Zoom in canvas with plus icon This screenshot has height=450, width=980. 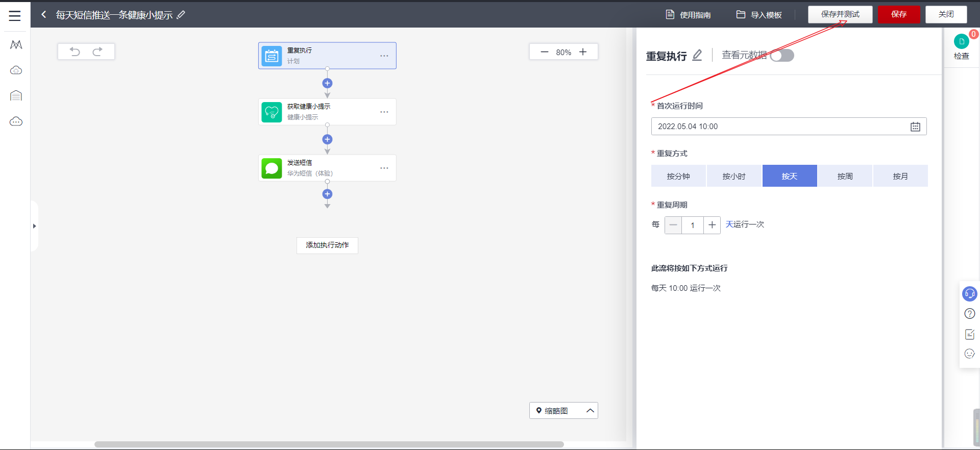click(x=583, y=52)
